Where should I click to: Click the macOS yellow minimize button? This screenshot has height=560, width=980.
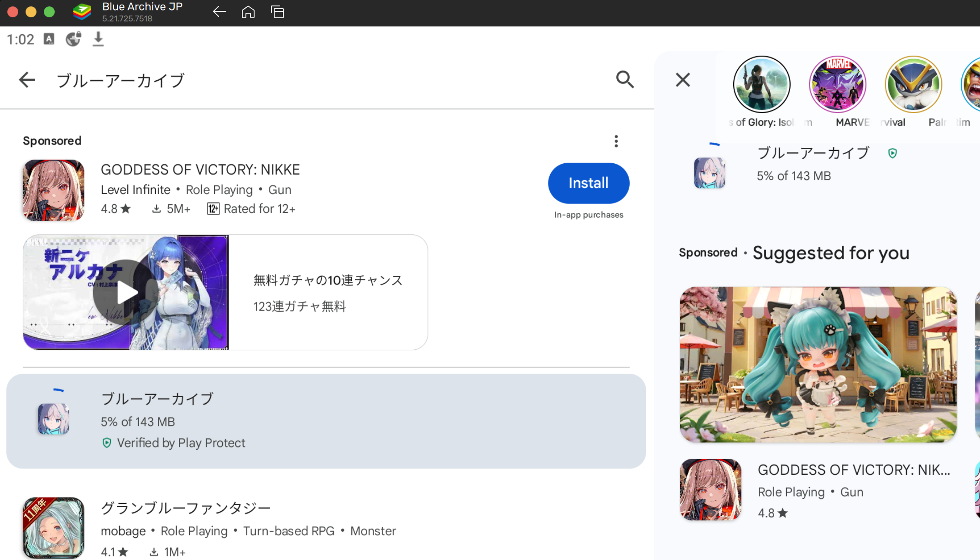click(x=31, y=12)
